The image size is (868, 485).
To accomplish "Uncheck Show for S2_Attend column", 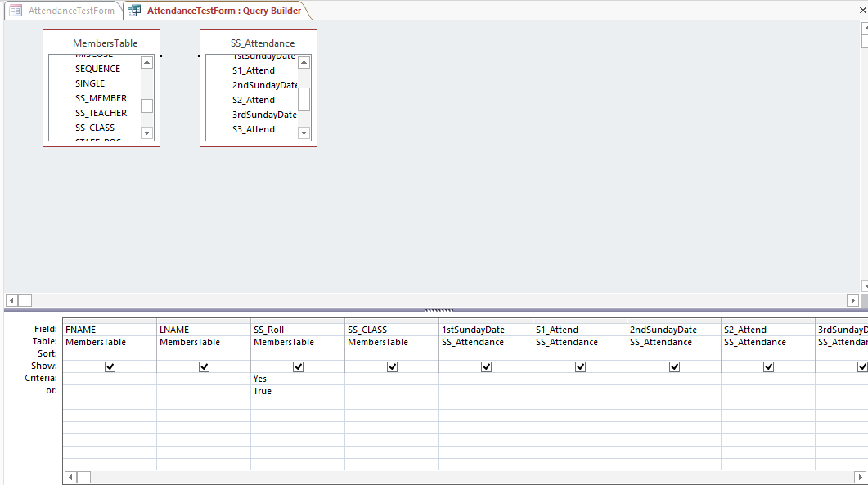I will (769, 366).
